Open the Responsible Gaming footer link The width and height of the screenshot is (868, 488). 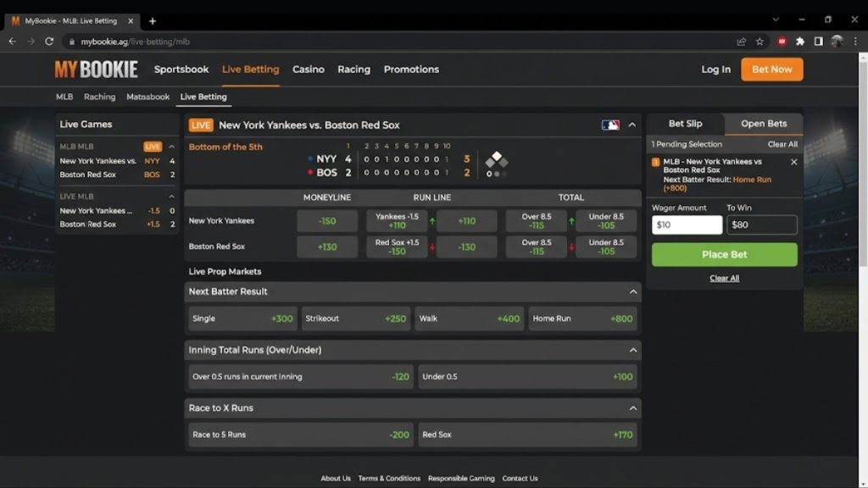click(461, 479)
